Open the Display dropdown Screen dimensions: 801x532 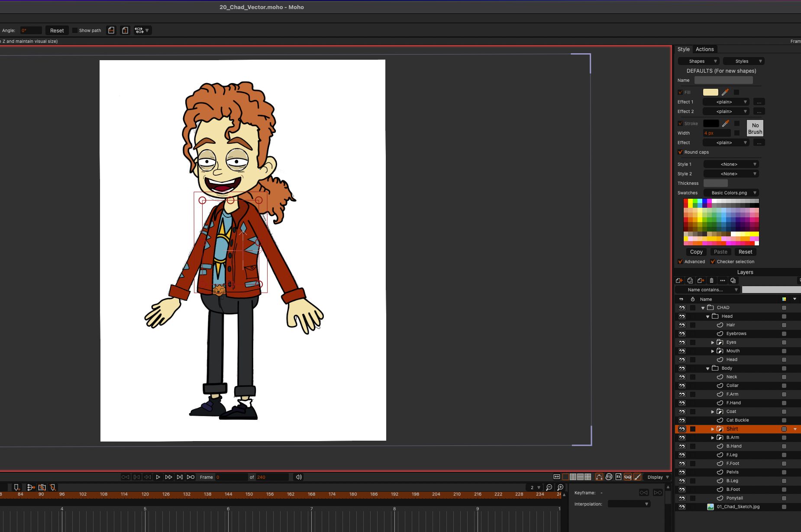pos(658,477)
